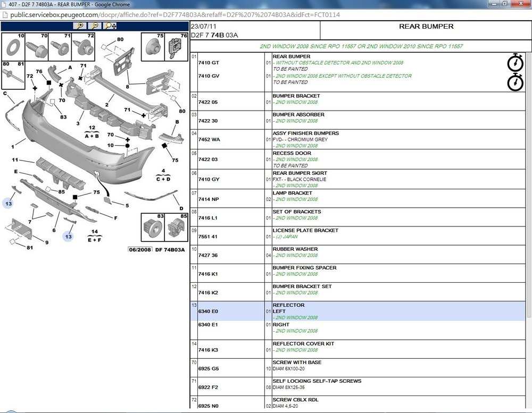Select part number 7414 NP lamp bracket
This screenshot has width=532, height=413.
coord(209,199)
